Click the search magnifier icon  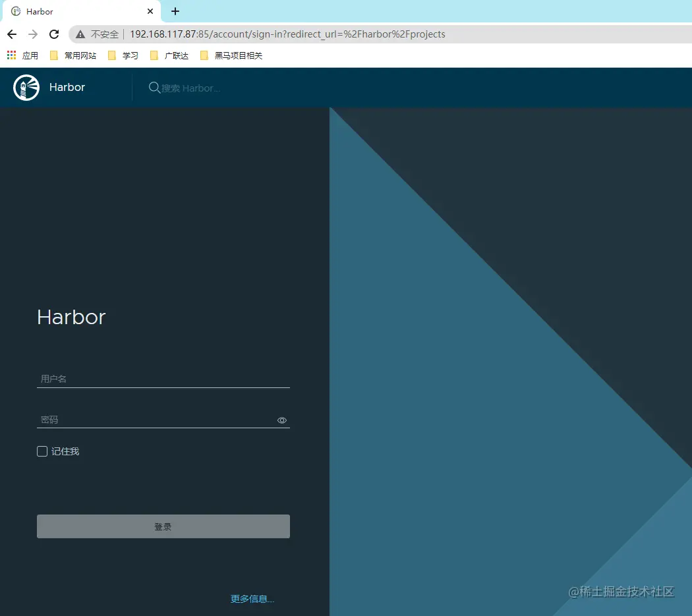coord(154,88)
